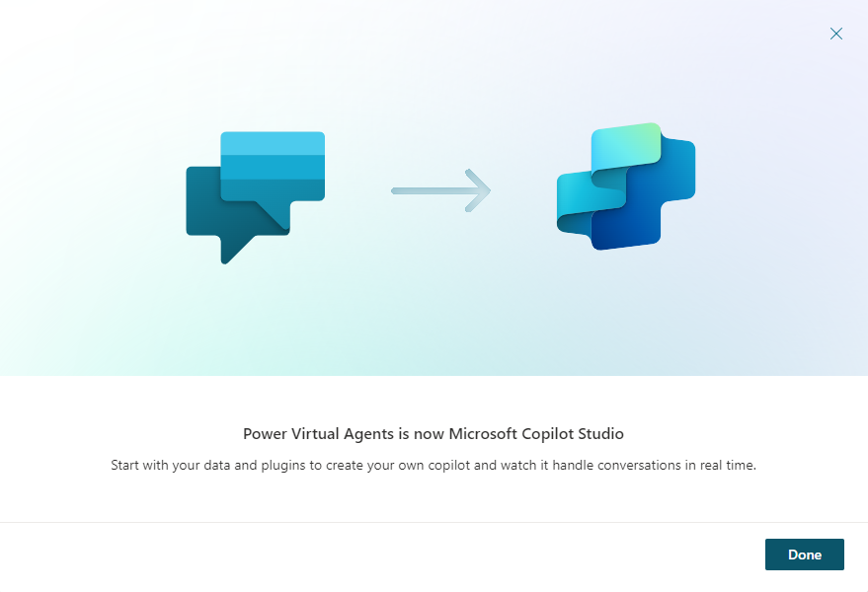Click the Microsoft Copilot Studio logo
Screen dimensions: 868x592
(626, 186)
